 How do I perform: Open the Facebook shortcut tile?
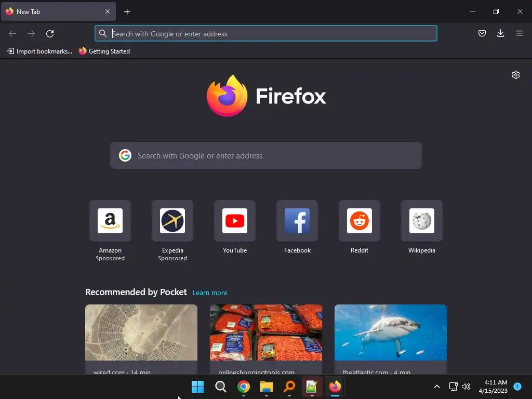pos(297,220)
